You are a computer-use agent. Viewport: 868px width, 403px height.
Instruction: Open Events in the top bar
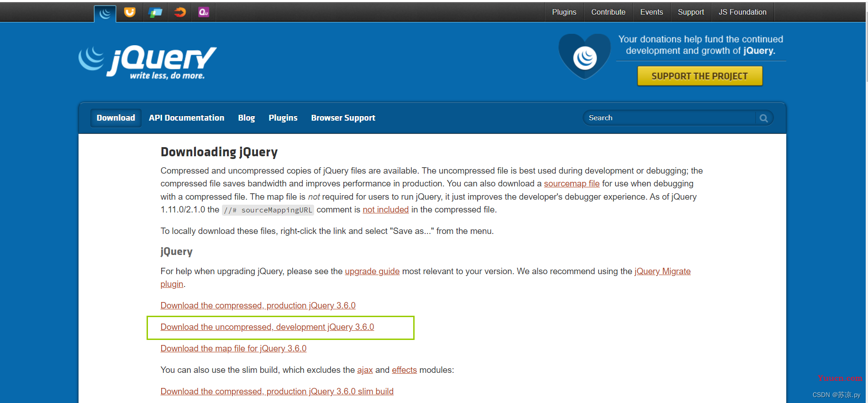(x=652, y=12)
